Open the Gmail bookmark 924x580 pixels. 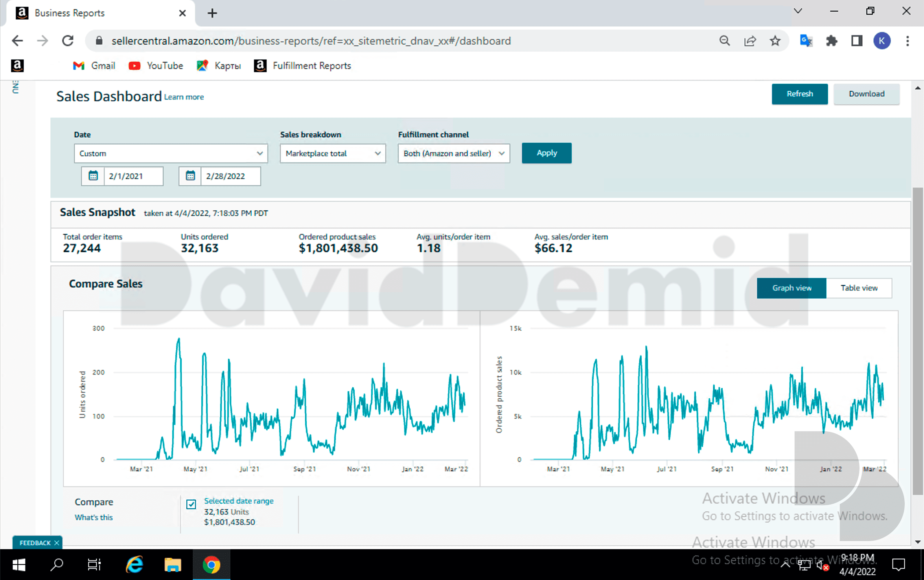point(94,66)
